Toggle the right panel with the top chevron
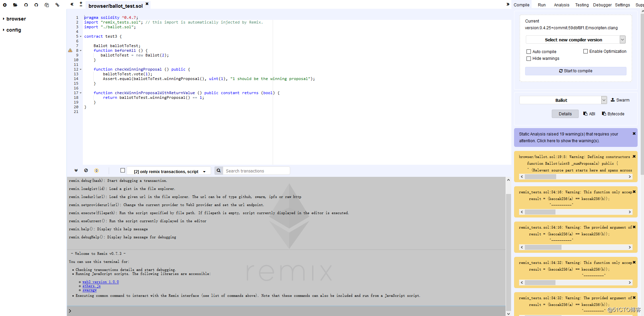This screenshot has height=316, width=644. point(508,4)
